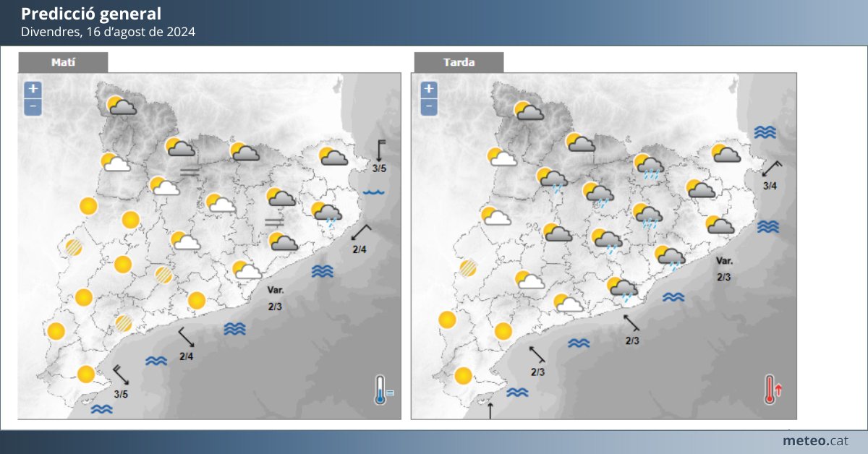Switch to the Matí tab
Image resolution: width=868 pixels, height=454 pixels.
64,63
